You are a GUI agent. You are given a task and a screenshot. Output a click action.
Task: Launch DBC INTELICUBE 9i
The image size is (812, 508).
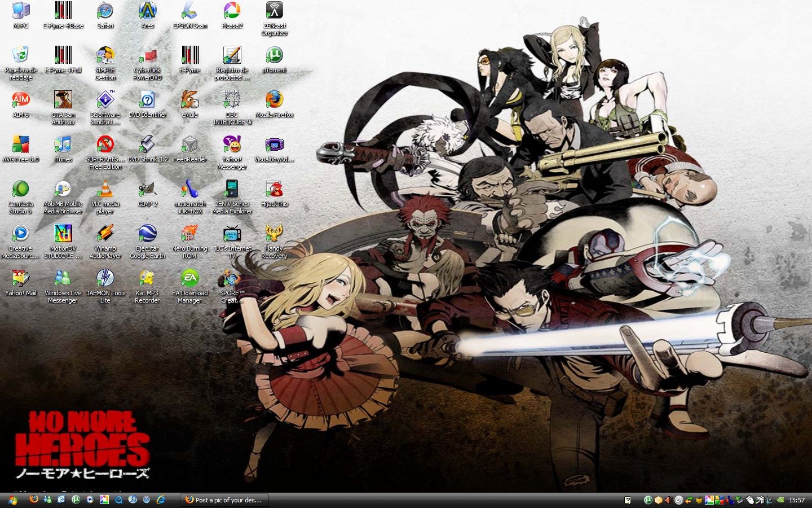coord(232,108)
